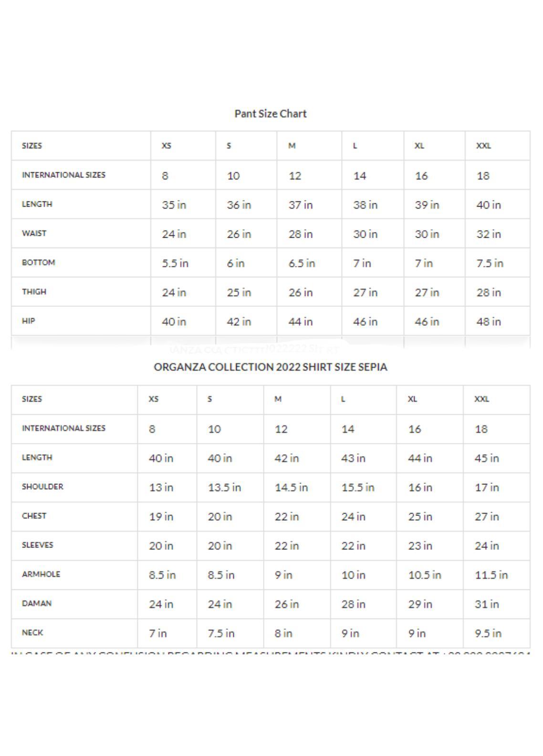This screenshot has width=543, height=756.
Task: Click the DAMAN row label
Action: 36,603
